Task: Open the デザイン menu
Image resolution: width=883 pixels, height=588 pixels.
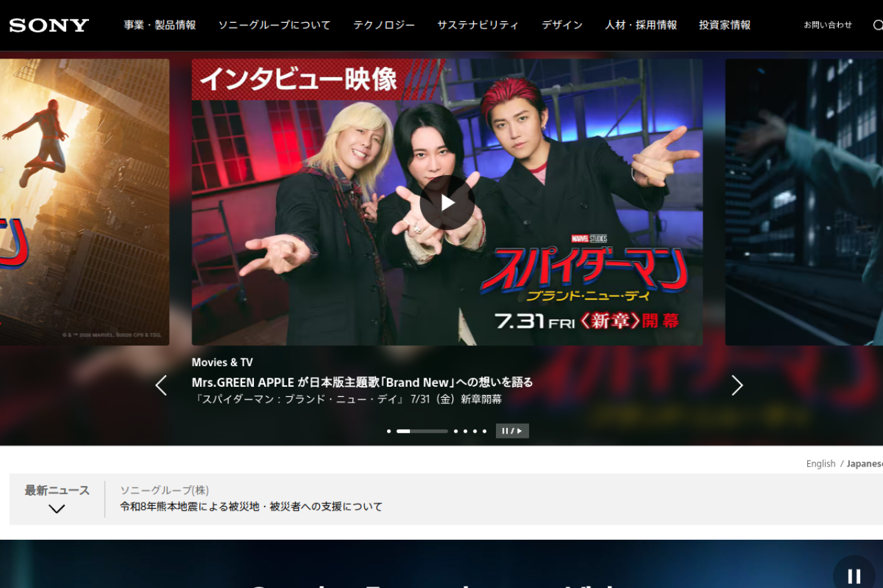Action: pyautogui.click(x=562, y=25)
